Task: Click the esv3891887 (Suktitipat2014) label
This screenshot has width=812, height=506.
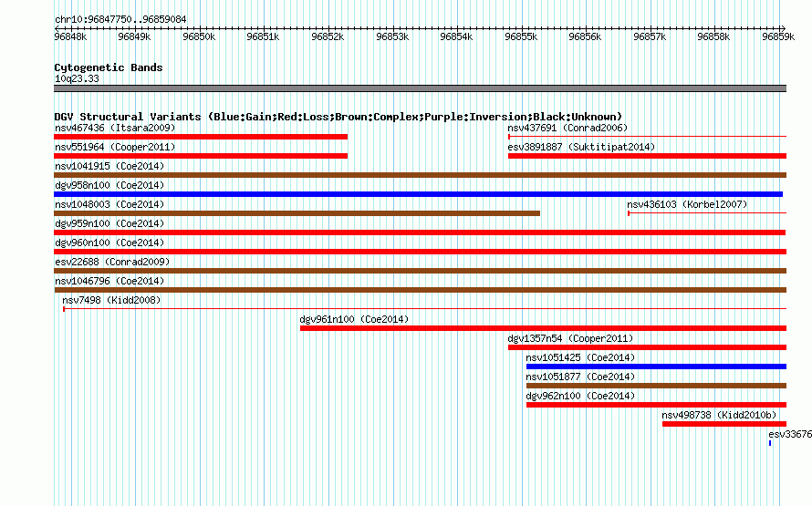Action: point(581,147)
